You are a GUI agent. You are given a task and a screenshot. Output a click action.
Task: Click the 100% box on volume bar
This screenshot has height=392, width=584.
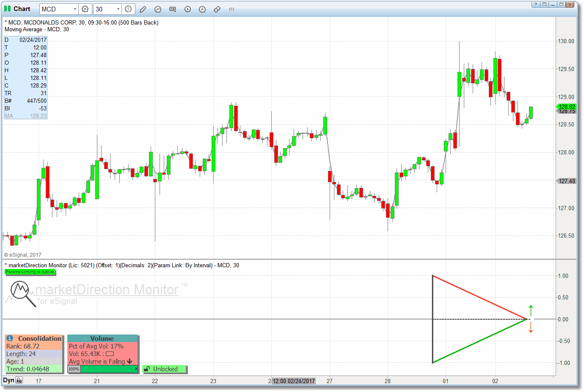point(74,369)
